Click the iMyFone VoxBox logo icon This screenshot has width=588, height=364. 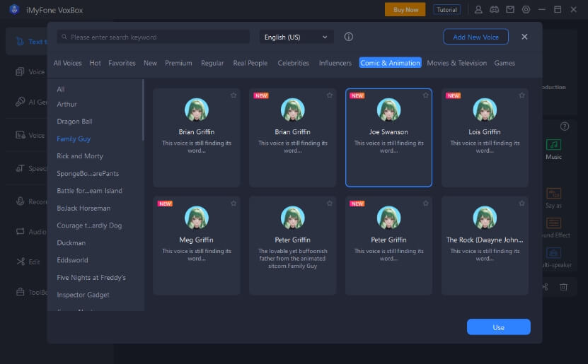point(14,9)
